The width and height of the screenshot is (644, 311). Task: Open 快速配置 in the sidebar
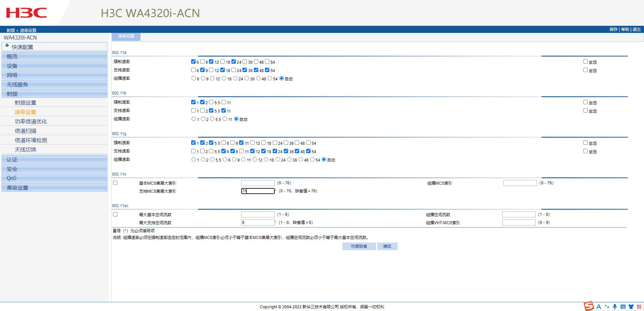pos(55,47)
